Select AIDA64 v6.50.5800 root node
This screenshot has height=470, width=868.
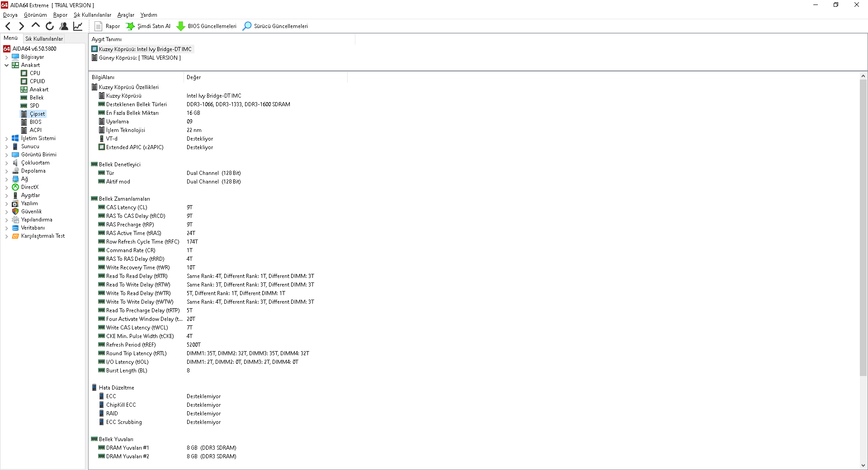click(x=34, y=49)
